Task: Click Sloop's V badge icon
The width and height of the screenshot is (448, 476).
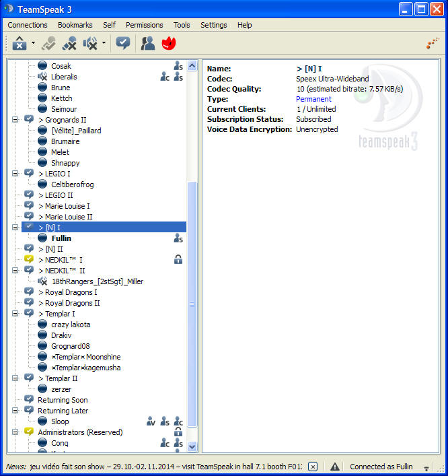Action: 151,421
